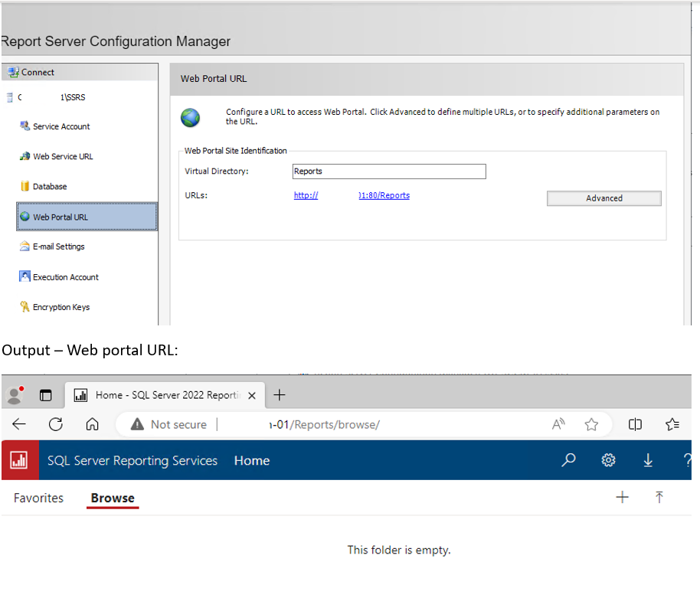Click the Home breadcrumb in portal
Image resolution: width=700 pixels, height=611 pixels.
[252, 461]
